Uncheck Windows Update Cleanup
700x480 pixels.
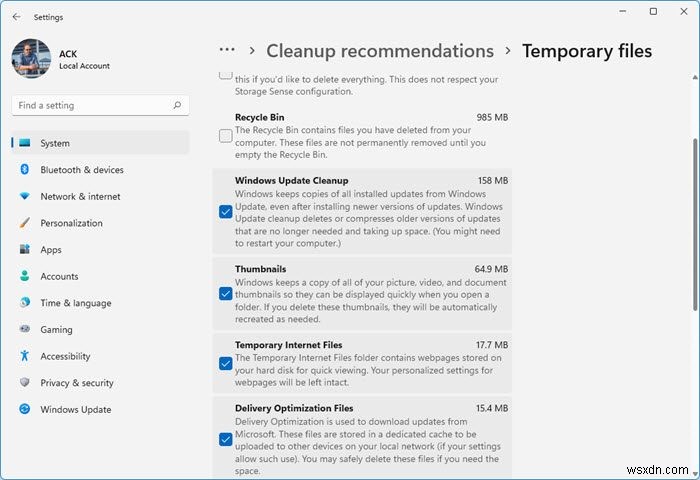pyautogui.click(x=226, y=211)
